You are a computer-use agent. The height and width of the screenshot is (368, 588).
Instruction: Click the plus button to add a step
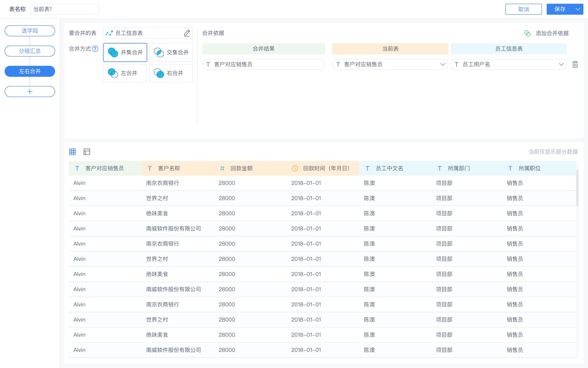[x=30, y=92]
